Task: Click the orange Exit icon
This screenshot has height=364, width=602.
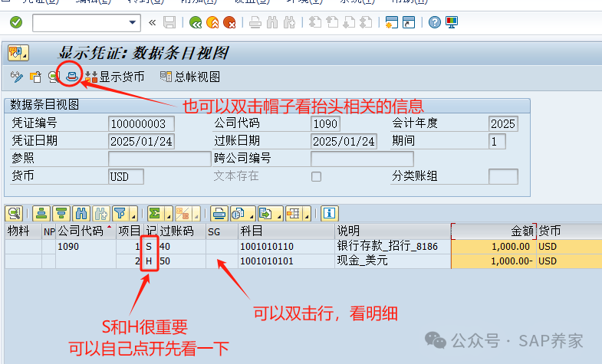Action: pyautogui.click(x=212, y=23)
